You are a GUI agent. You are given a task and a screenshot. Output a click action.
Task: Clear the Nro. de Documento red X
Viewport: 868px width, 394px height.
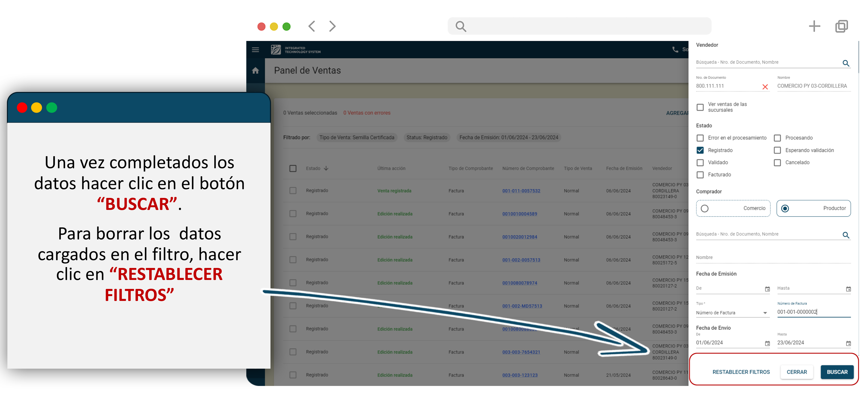765,87
